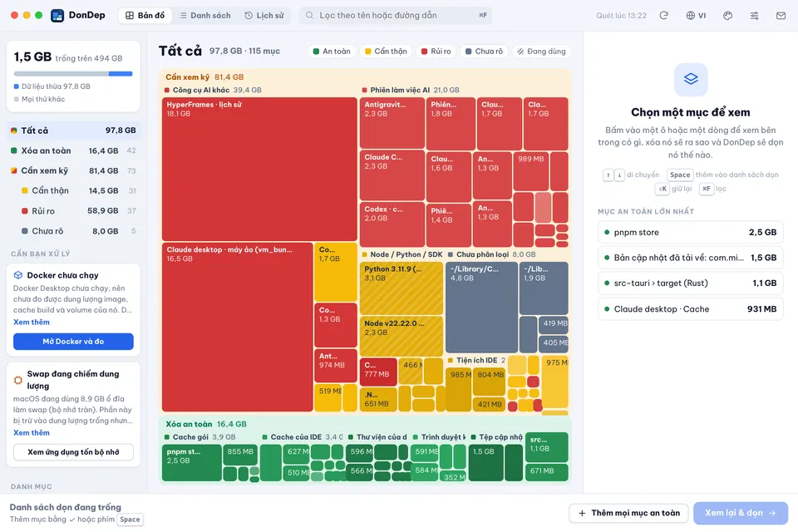Viewport: 798px width, 532px height.
Task: Toggle the Đang dùng legend filter
Action: tap(541, 51)
